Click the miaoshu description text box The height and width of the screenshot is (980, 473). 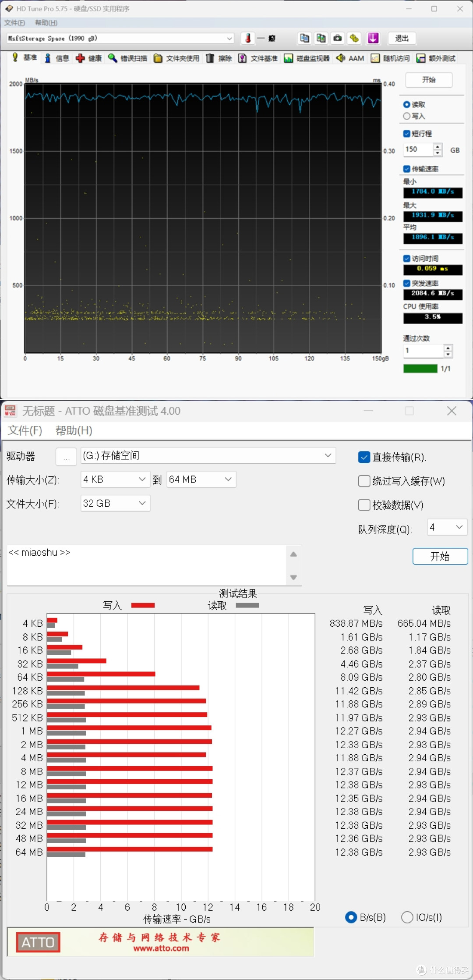146,565
